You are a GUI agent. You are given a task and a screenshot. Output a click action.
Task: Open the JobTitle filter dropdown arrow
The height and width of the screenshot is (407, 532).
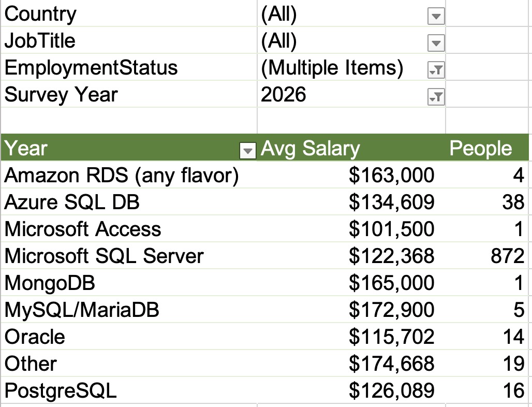tap(436, 43)
